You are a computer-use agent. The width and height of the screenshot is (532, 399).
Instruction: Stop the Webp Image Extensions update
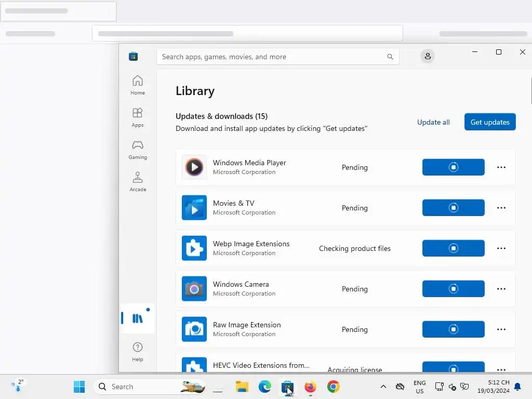(453, 248)
